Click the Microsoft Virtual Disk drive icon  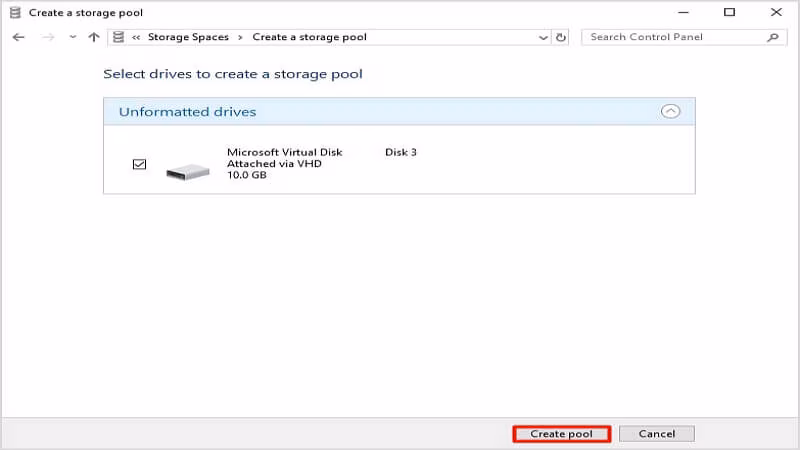coord(188,171)
